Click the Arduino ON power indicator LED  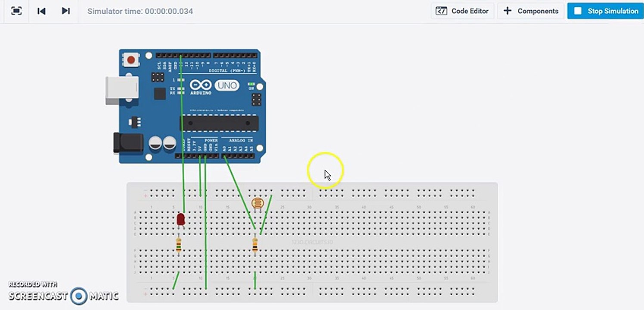[251, 84]
